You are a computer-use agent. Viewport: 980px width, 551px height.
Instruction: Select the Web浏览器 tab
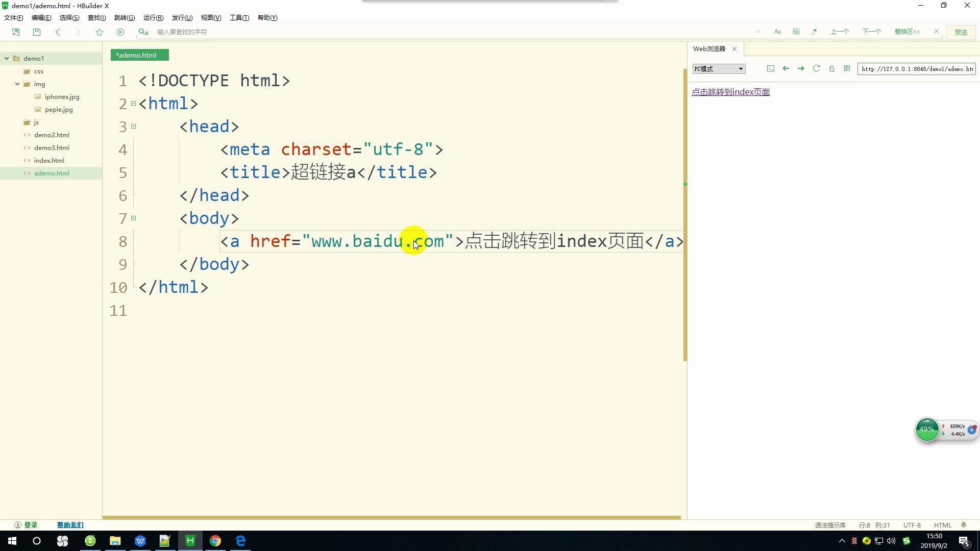click(709, 48)
